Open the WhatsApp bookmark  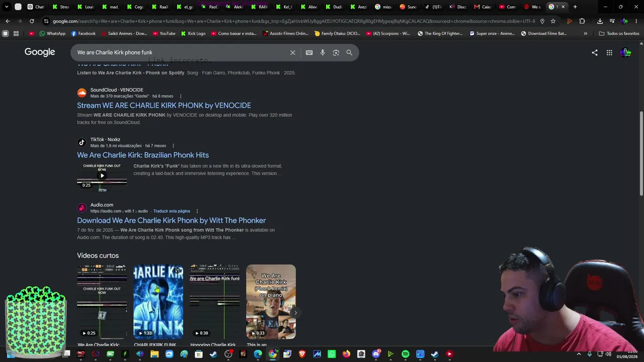(x=52, y=34)
